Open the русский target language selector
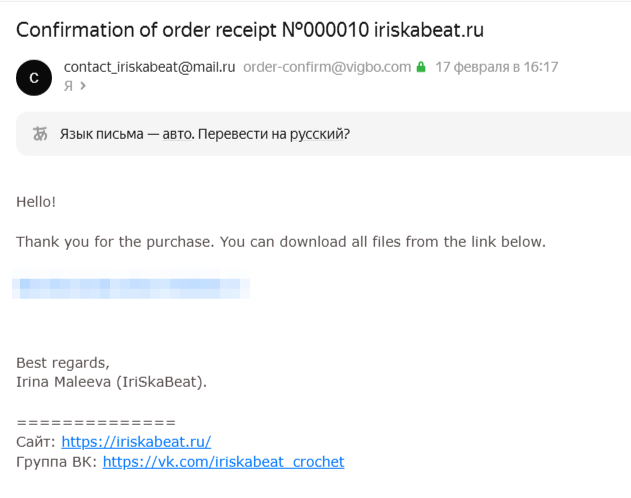Screen dimensions: 631x498 coord(318,133)
